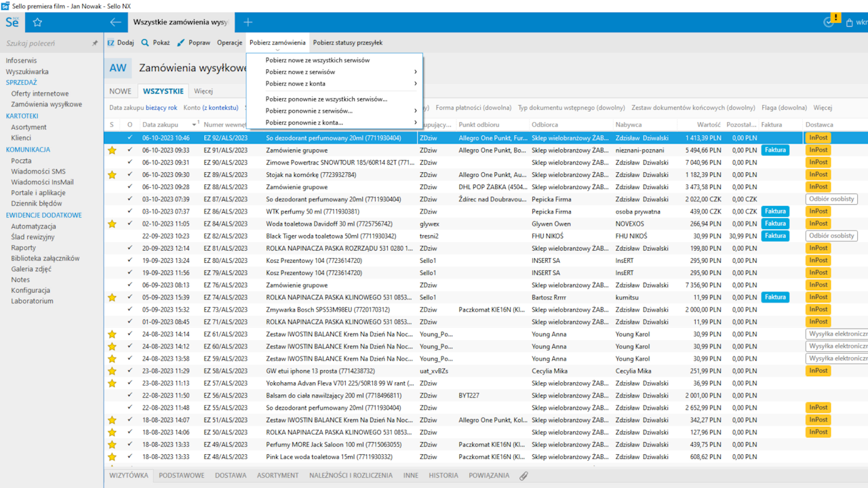Switch to the HISTORIA tab
This screenshot has height=488, width=868.
[x=443, y=476]
